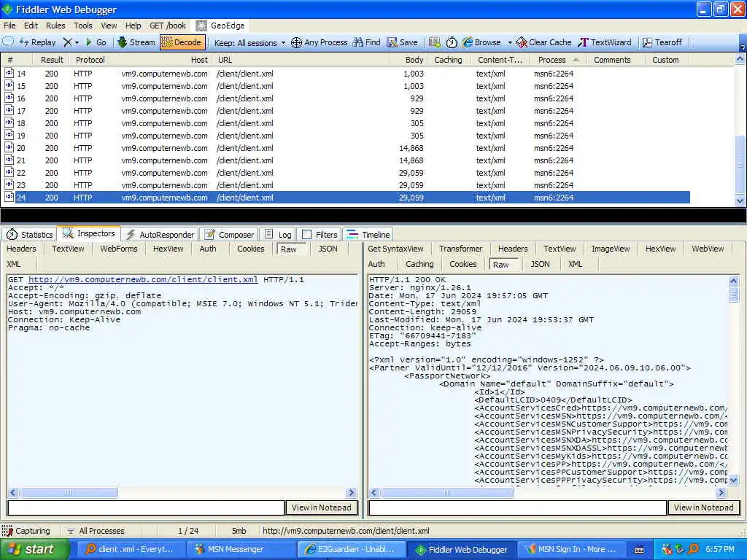Select the response Get SyntaxView tab
This screenshot has width=747, height=560.
395,249
